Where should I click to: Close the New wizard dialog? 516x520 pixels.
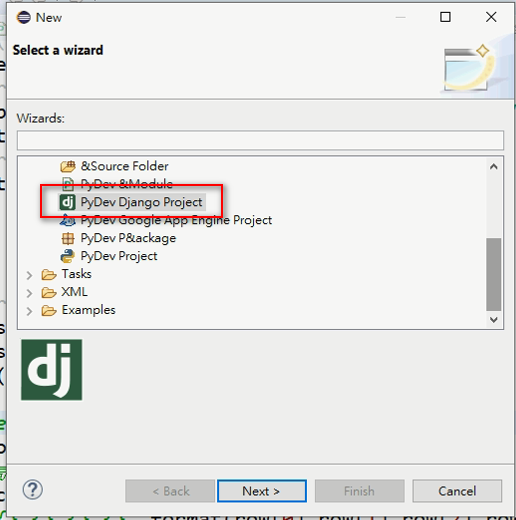[x=491, y=17]
